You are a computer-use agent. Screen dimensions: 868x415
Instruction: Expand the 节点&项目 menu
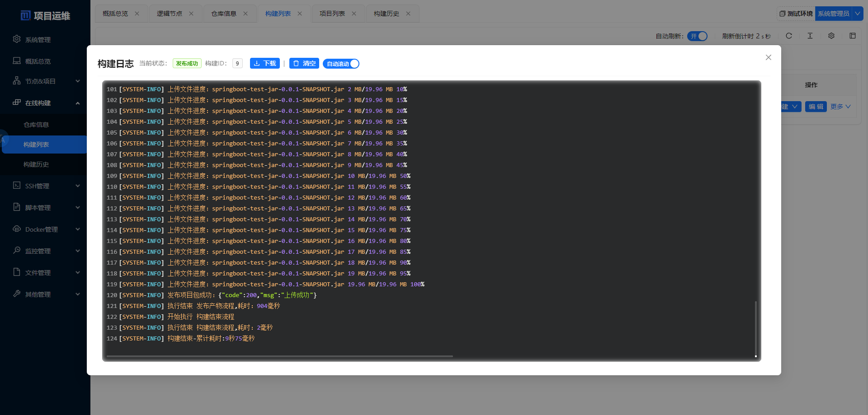click(45, 81)
